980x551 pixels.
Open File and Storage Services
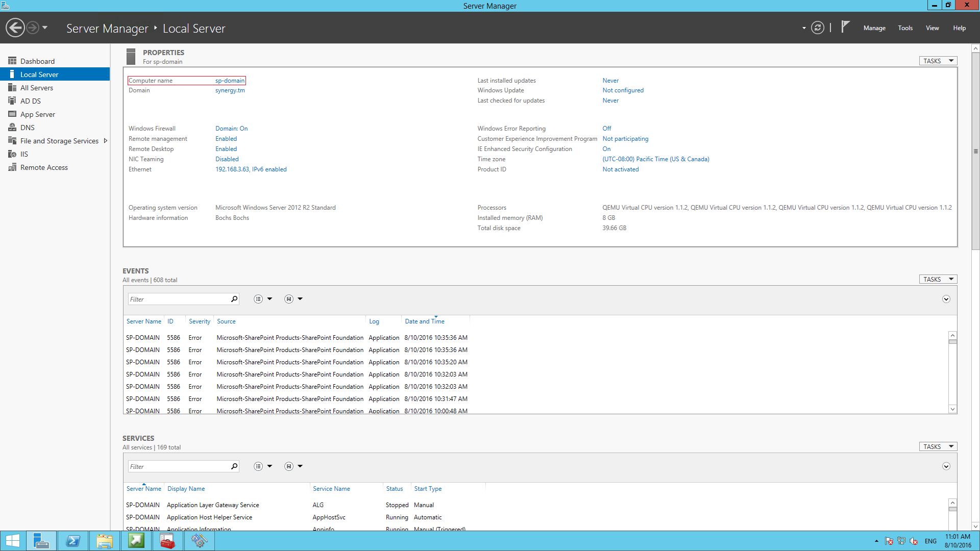59,141
